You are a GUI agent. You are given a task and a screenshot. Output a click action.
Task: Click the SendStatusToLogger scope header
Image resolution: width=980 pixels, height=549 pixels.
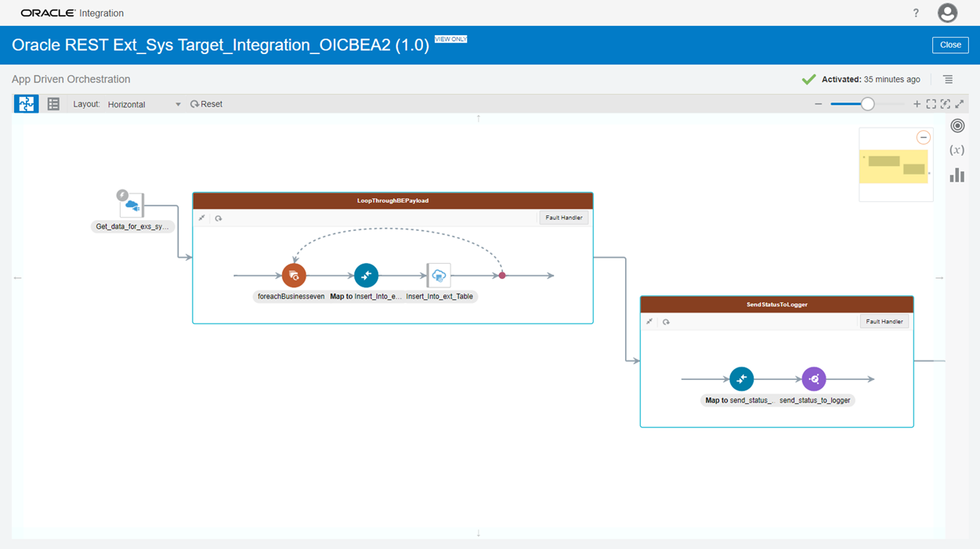[x=777, y=304]
